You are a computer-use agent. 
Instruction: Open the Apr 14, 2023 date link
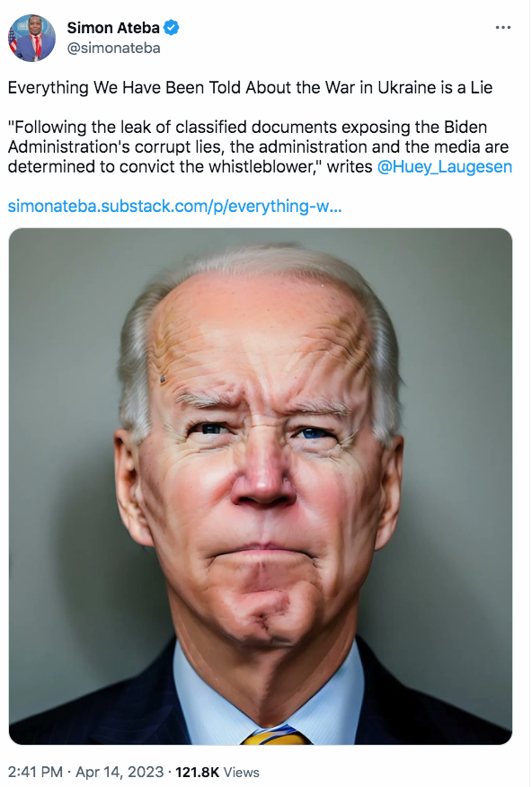coord(120,772)
